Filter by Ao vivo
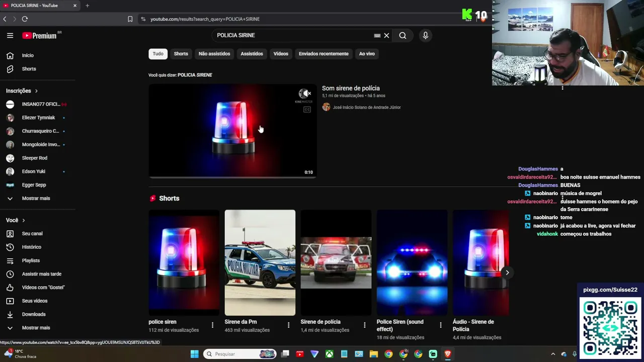The width and height of the screenshot is (644, 362). 367,54
